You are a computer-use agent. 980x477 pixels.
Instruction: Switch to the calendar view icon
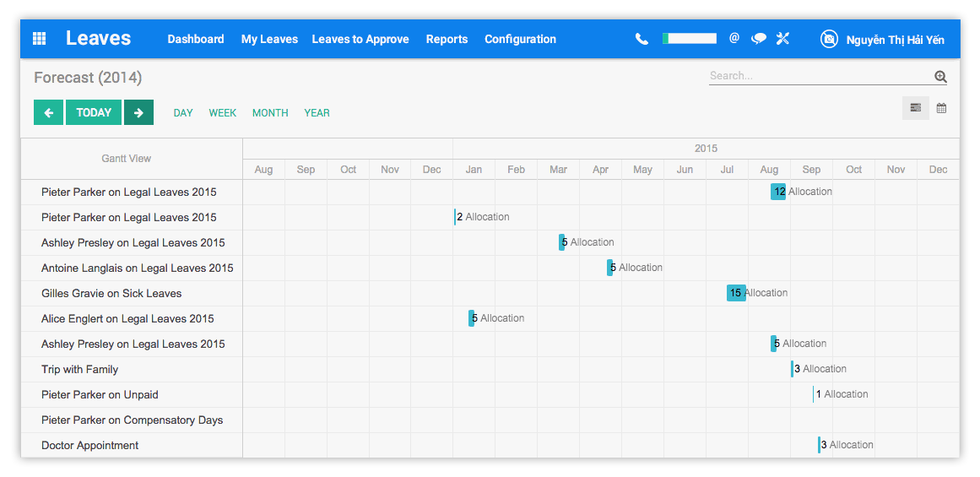coord(941,108)
